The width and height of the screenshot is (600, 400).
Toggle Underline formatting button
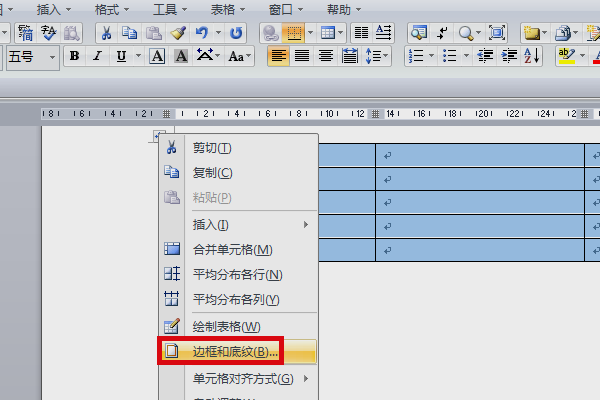[121, 56]
